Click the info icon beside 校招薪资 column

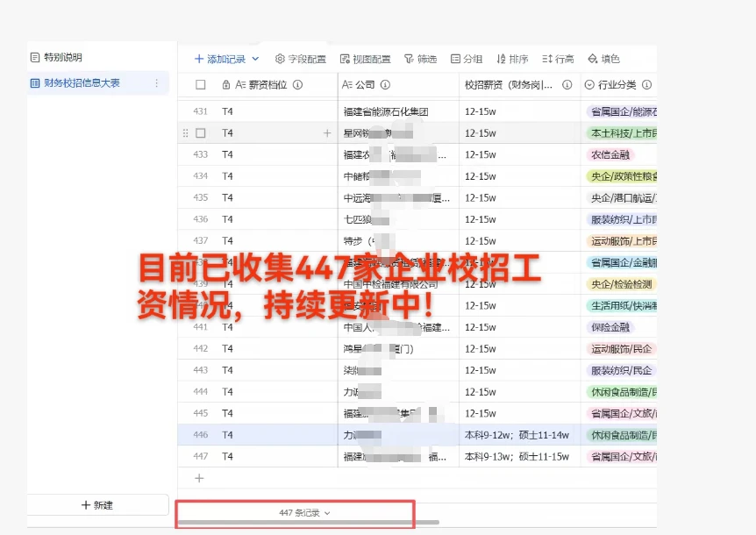click(x=567, y=85)
